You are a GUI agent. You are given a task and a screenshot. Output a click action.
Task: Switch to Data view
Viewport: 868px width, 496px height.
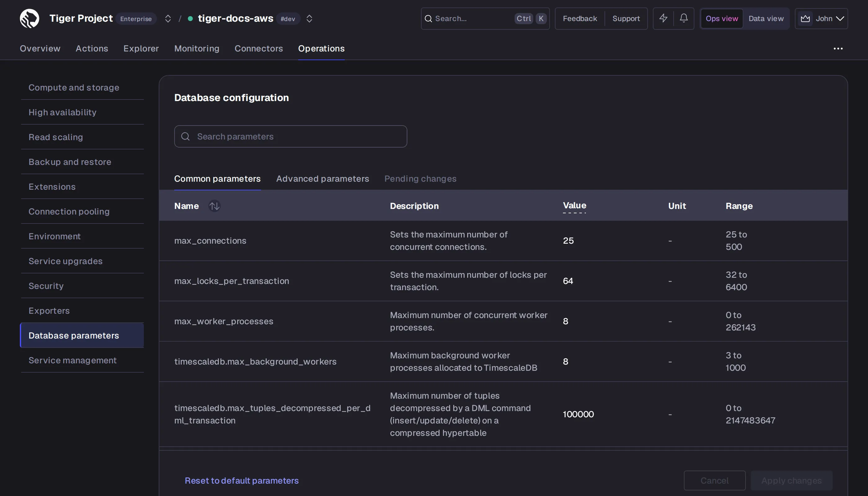tap(766, 18)
